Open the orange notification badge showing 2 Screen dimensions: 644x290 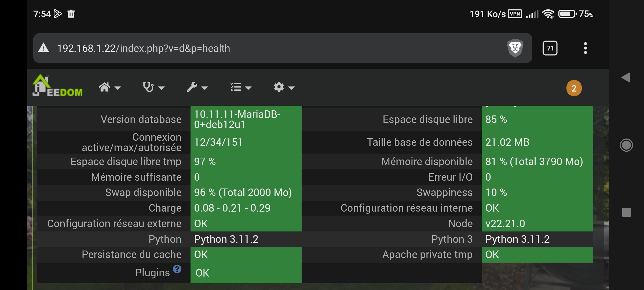[574, 88]
